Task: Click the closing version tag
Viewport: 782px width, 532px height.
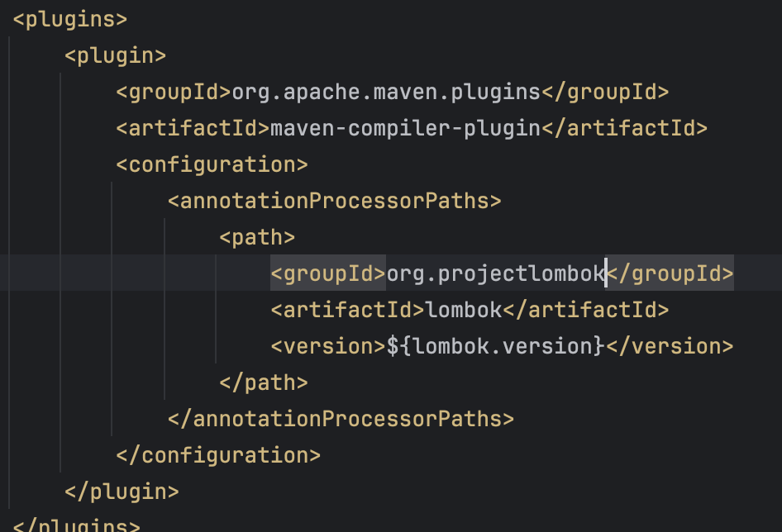Action: point(670,346)
